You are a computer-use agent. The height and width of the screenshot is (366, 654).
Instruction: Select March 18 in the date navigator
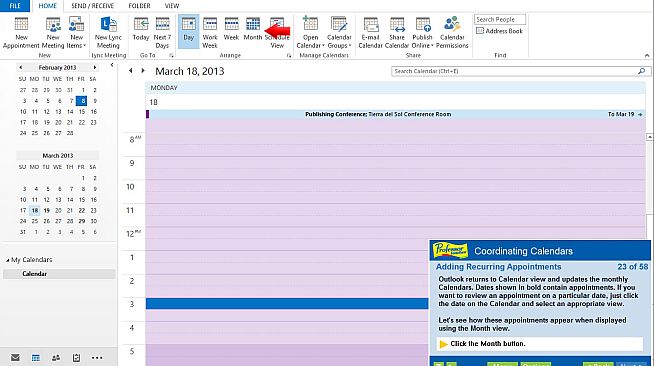point(35,211)
